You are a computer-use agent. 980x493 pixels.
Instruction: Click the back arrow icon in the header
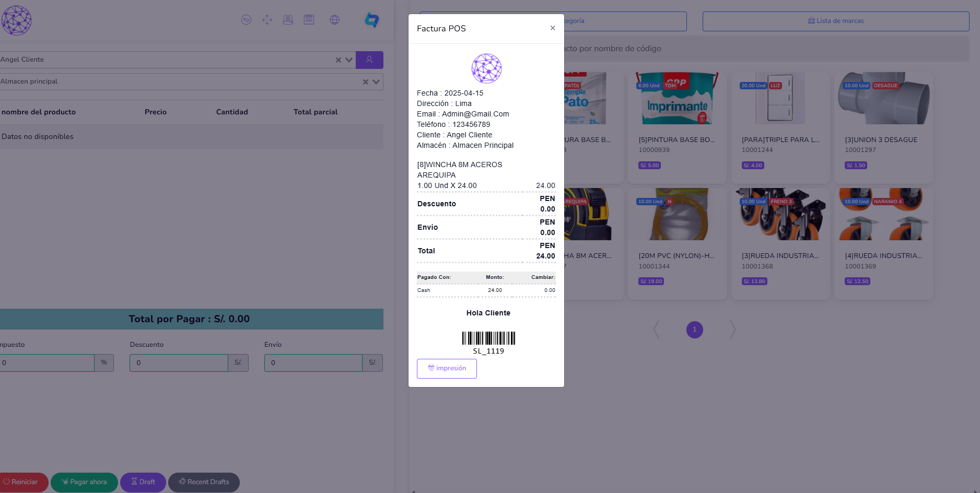point(246,20)
